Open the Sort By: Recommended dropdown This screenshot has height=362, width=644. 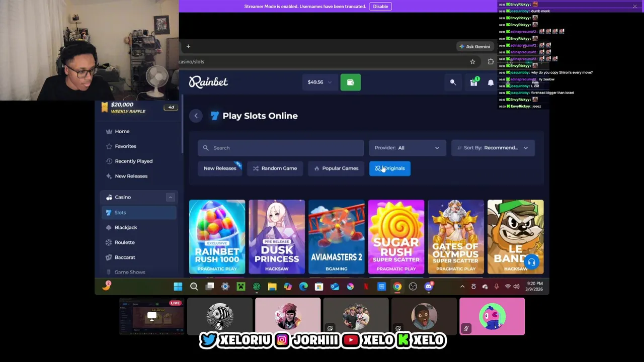point(493,148)
